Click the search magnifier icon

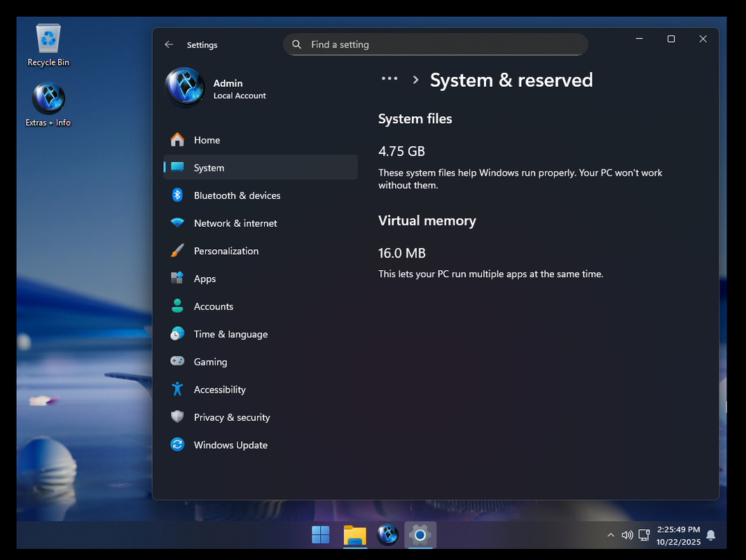pos(296,44)
